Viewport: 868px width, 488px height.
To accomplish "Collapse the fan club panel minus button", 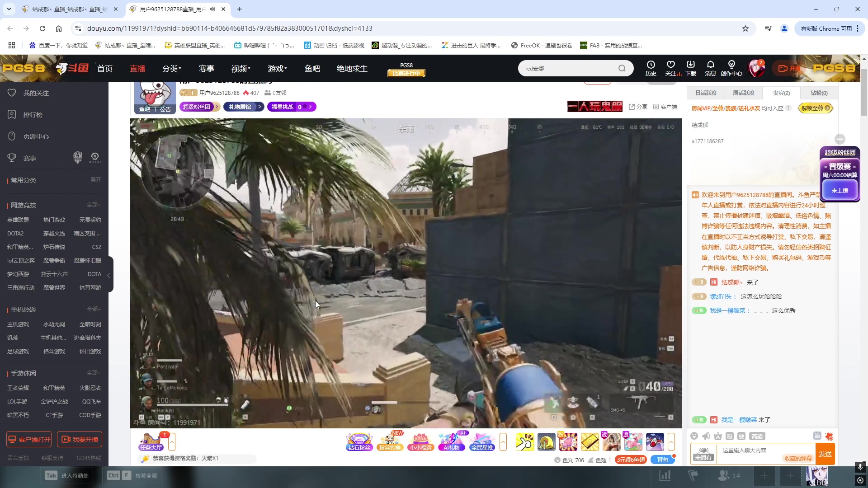I will [x=840, y=139].
